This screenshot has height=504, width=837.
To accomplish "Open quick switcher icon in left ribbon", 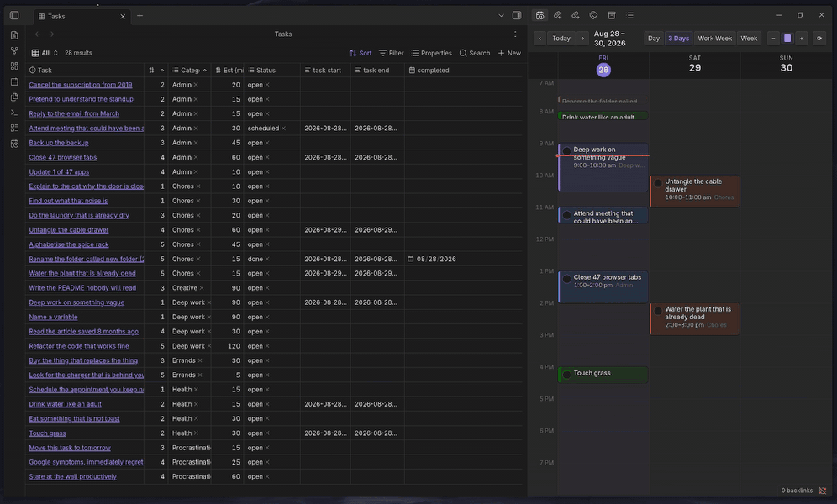I will pyautogui.click(x=14, y=35).
